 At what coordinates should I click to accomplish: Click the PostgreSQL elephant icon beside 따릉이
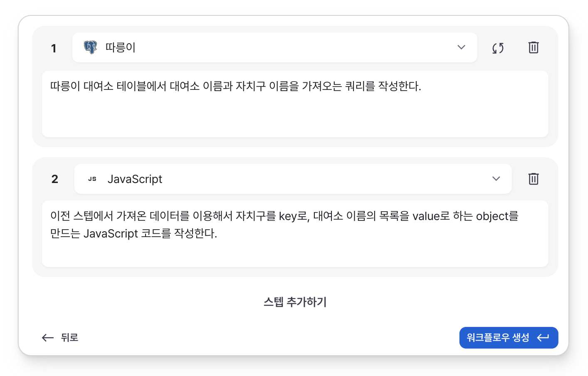pos(90,47)
